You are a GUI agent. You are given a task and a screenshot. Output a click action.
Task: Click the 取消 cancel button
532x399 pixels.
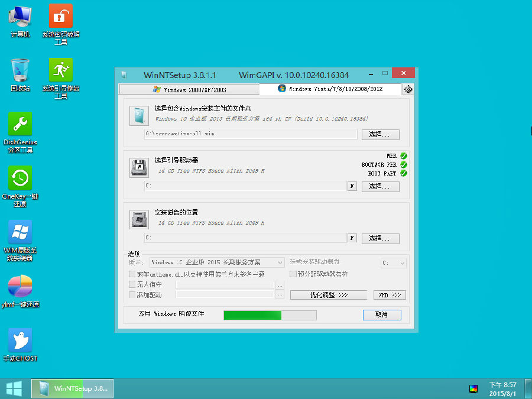381,315
